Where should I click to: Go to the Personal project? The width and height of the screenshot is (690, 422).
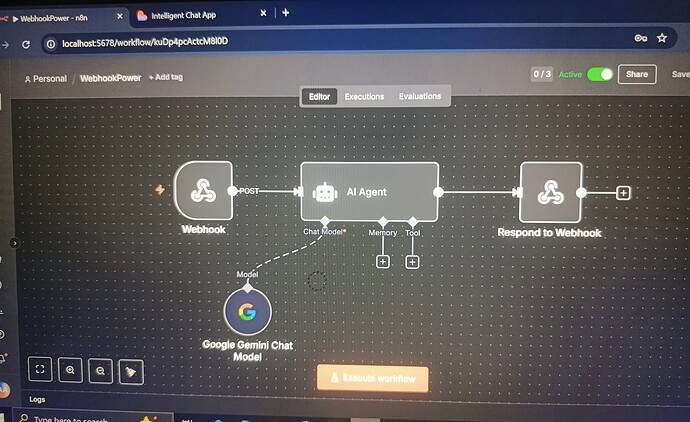click(46, 79)
